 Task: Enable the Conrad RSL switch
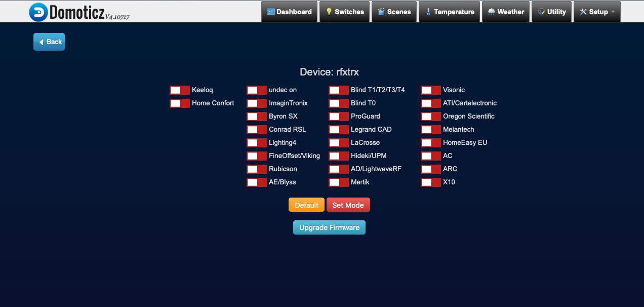tap(257, 130)
